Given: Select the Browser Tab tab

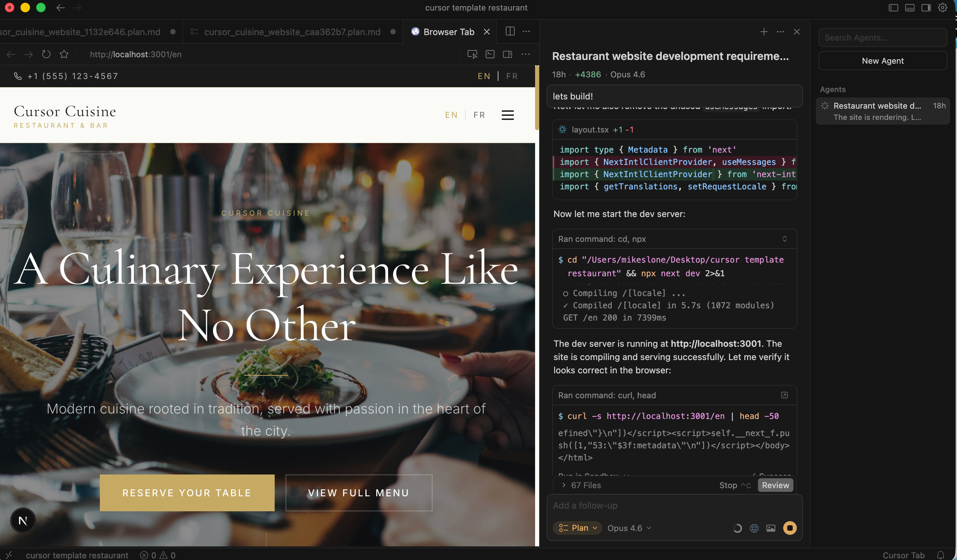Looking at the screenshot, I should point(448,32).
